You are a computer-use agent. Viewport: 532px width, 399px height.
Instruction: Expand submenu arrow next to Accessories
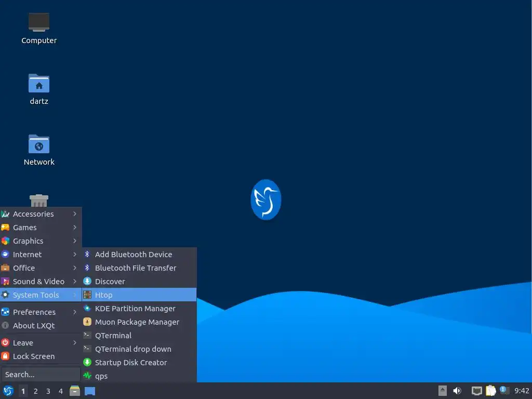[x=75, y=214]
